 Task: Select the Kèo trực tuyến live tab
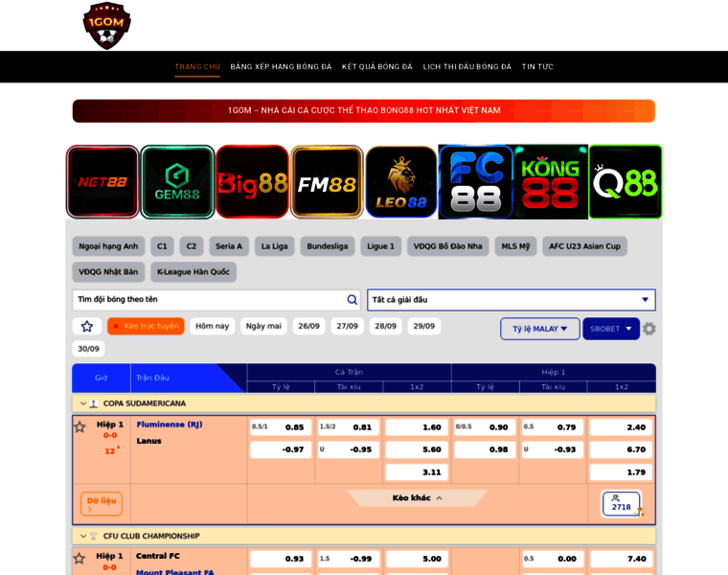click(x=146, y=326)
